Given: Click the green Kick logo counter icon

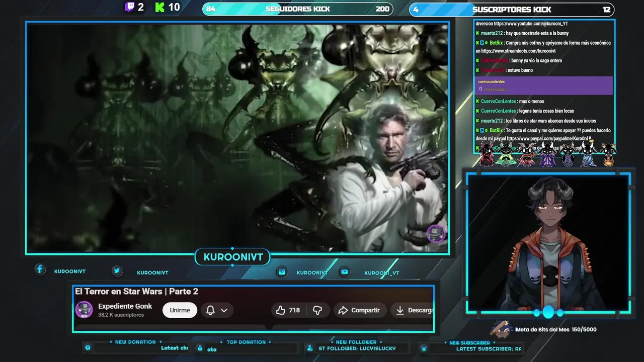Looking at the screenshot, I should point(160,7).
